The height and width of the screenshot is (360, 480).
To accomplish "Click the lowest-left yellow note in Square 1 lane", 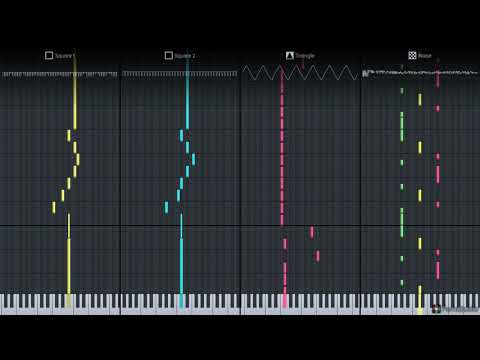I will (54, 208).
